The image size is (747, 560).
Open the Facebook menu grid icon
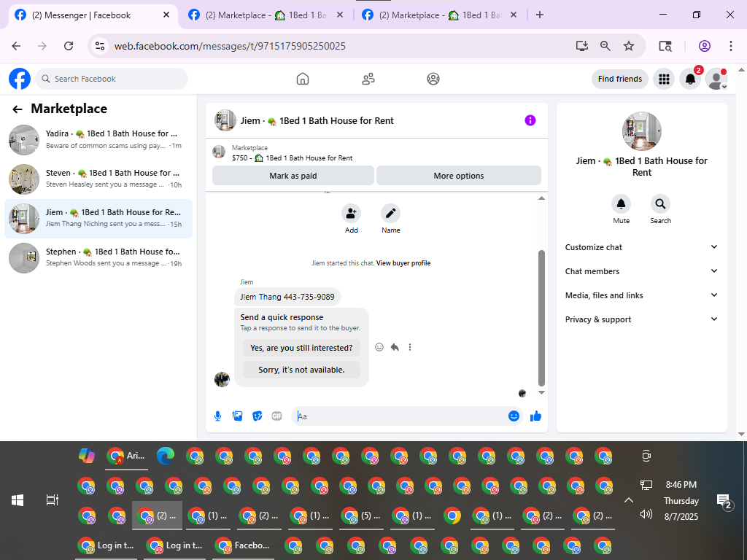pos(664,79)
